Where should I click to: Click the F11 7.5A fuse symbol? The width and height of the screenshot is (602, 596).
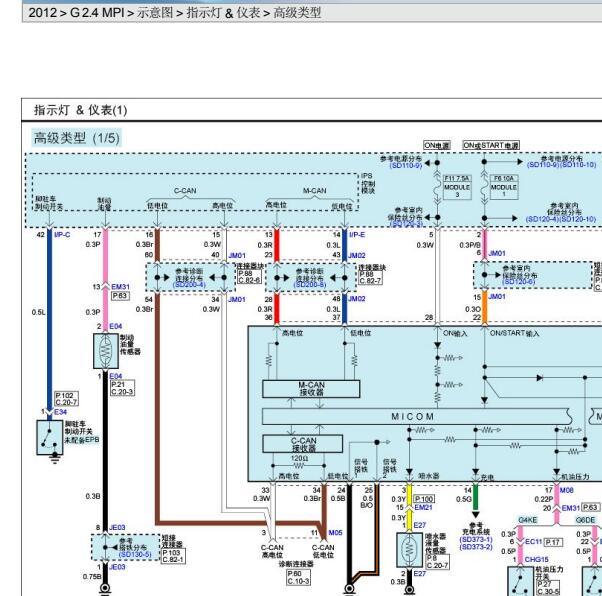click(x=437, y=189)
